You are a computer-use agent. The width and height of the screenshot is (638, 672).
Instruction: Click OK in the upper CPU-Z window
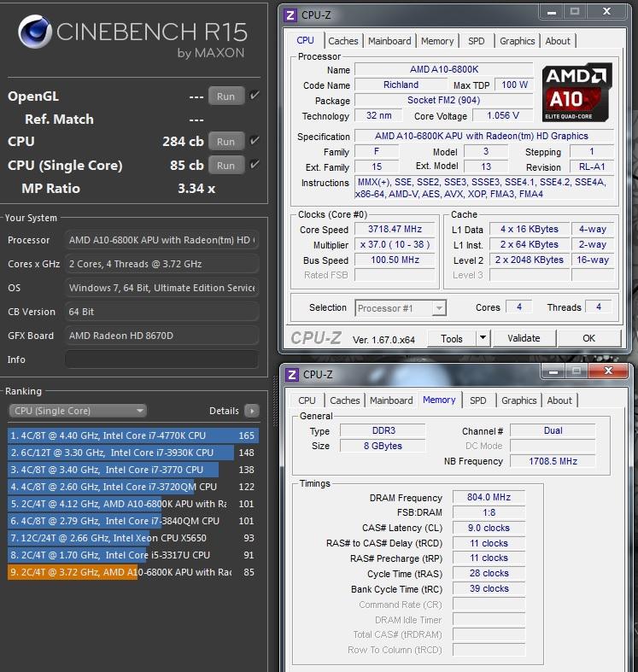(588, 338)
